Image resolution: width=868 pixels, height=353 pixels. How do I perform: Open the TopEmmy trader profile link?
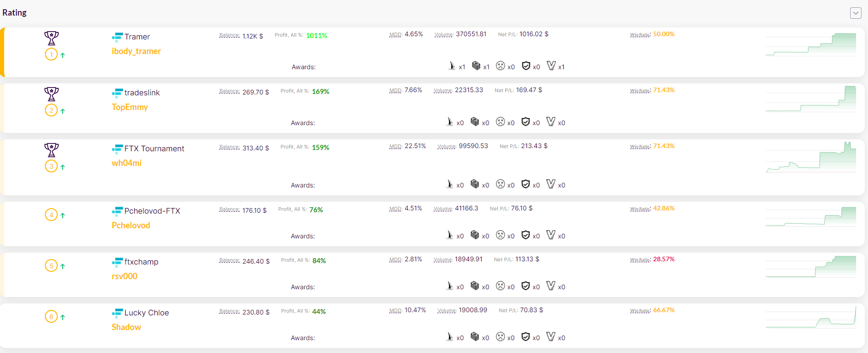click(x=130, y=107)
